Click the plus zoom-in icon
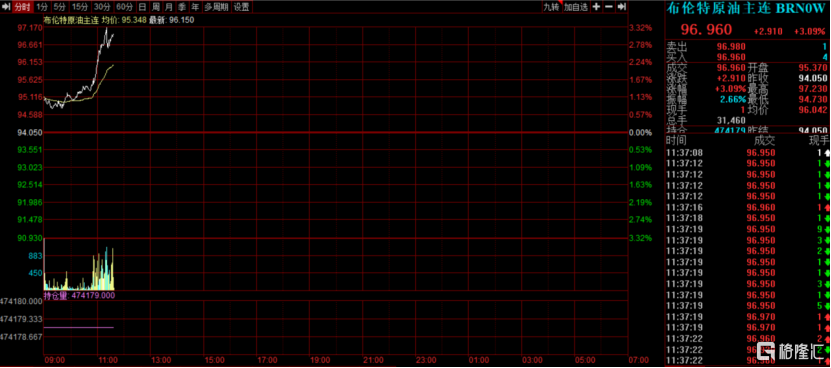 point(596,7)
